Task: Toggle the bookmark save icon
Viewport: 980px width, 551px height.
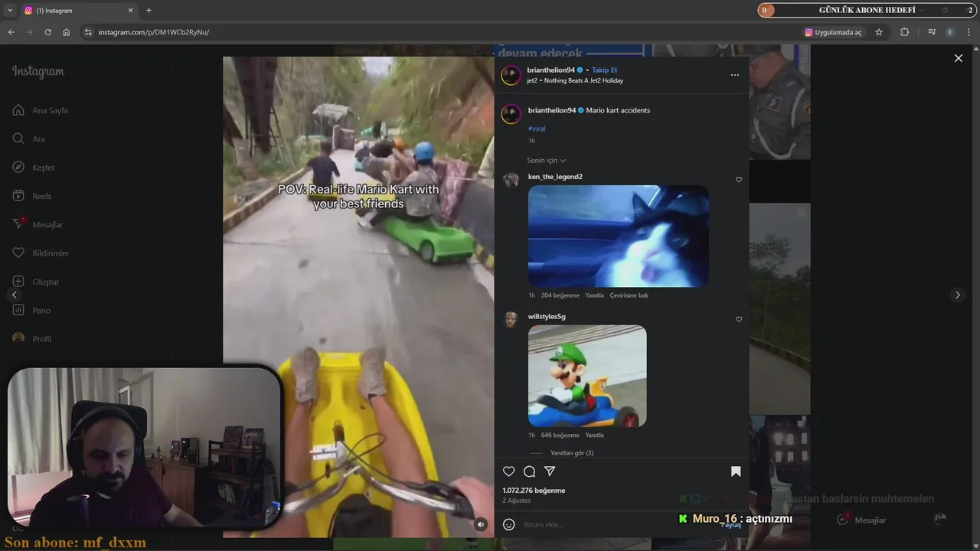Action: 736,471
